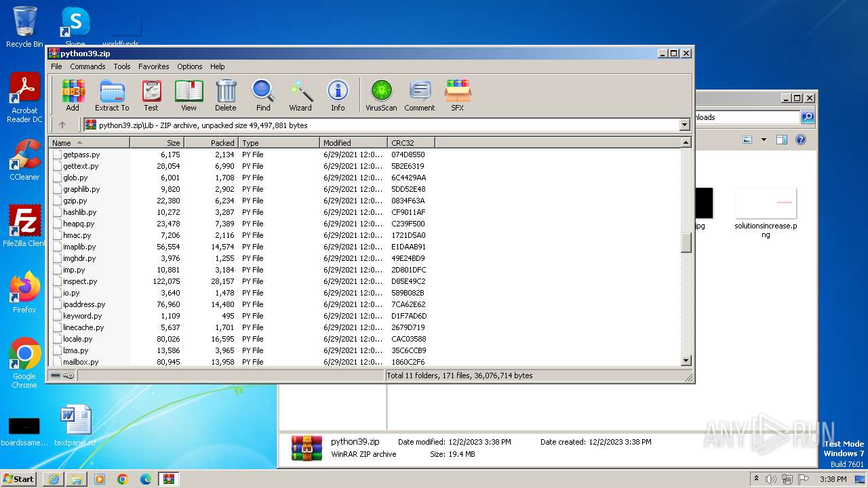Click Internet Explorer taskbar icon
This screenshot has height=488, width=868.
[x=54, y=479]
